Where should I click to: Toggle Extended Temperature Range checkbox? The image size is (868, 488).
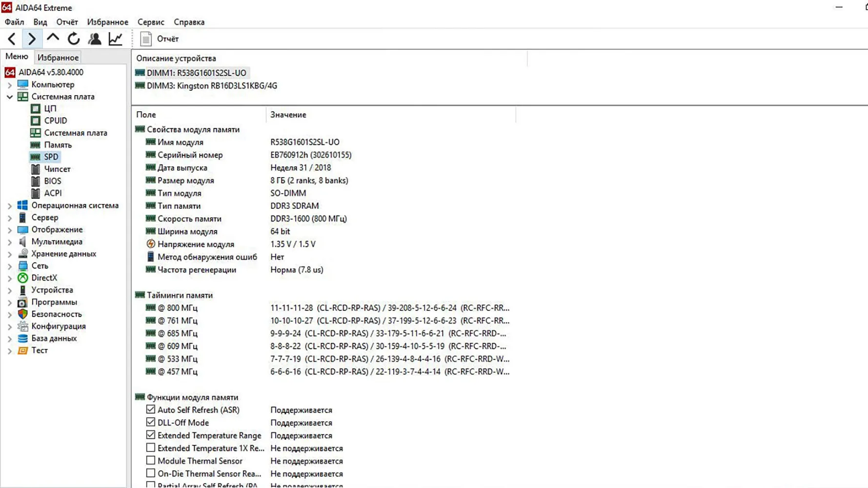150,435
